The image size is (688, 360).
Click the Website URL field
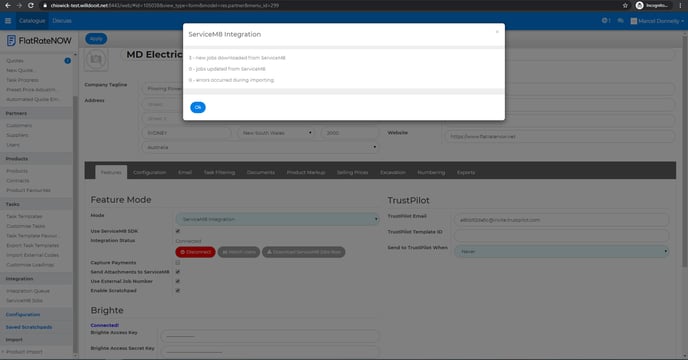coord(559,137)
